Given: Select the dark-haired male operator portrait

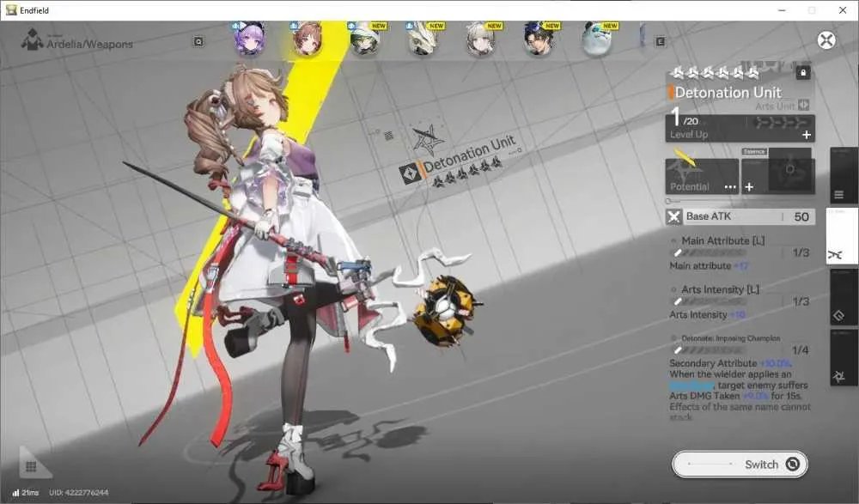Looking at the screenshot, I should [539, 39].
